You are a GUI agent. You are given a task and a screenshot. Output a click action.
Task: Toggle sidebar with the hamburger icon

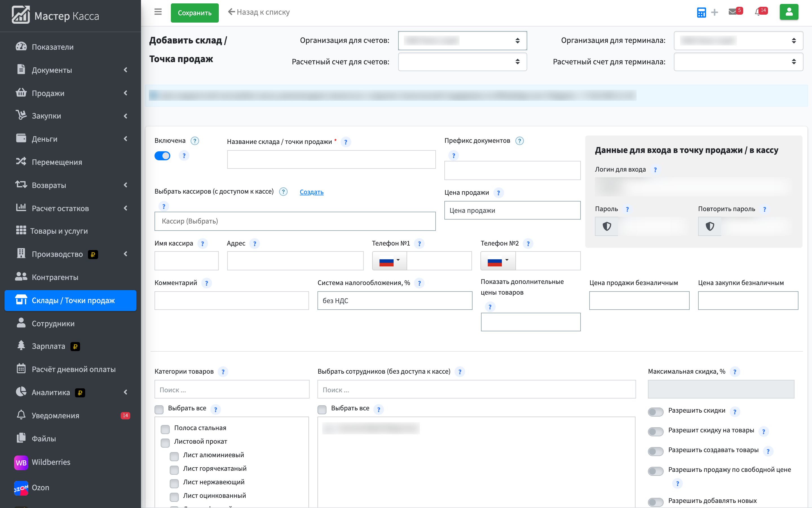pos(158,12)
